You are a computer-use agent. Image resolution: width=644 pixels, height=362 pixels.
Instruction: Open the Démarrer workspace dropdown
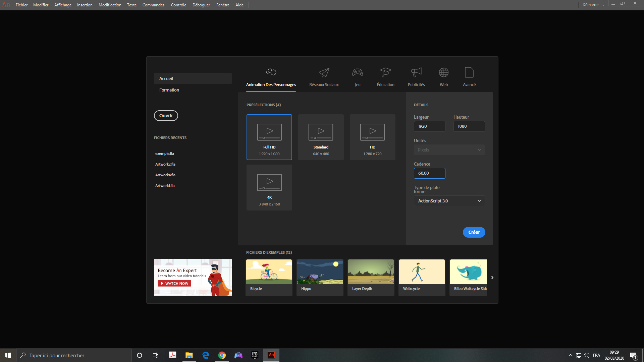593,5
